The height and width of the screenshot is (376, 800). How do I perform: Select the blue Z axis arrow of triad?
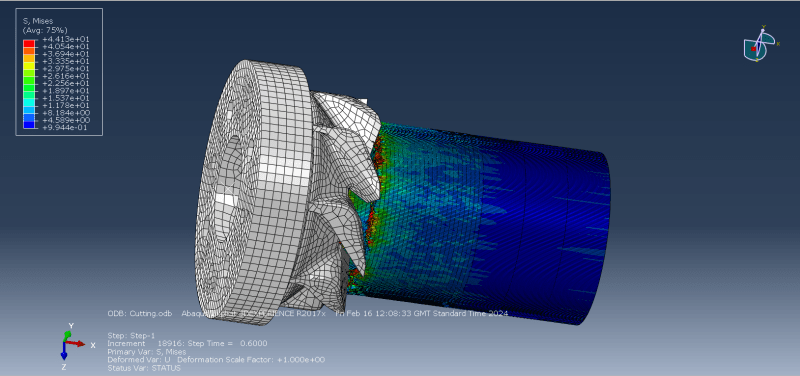point(64,352)
